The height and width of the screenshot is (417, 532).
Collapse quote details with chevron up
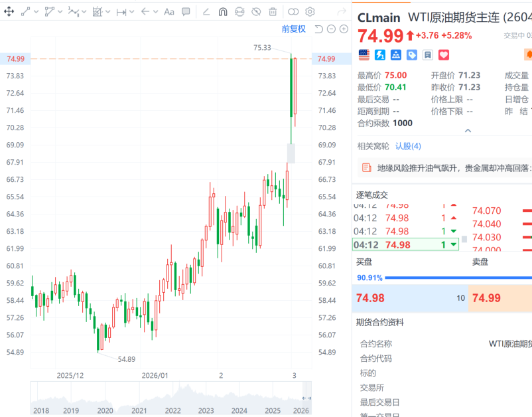point(468,131)
